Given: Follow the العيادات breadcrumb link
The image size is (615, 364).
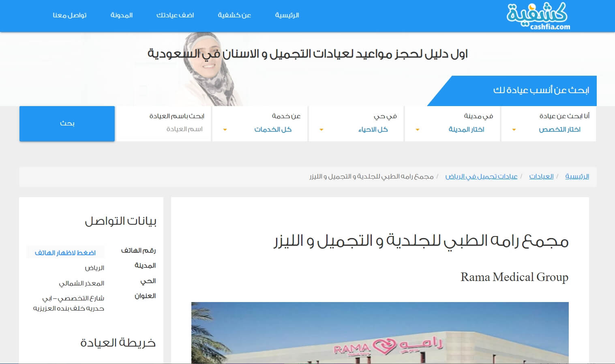Looking at the screenshot, I should (541, 177).
